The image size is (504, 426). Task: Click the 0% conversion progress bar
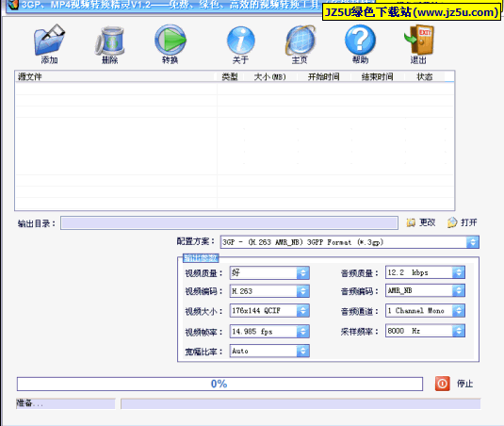[x=219, y=384]
